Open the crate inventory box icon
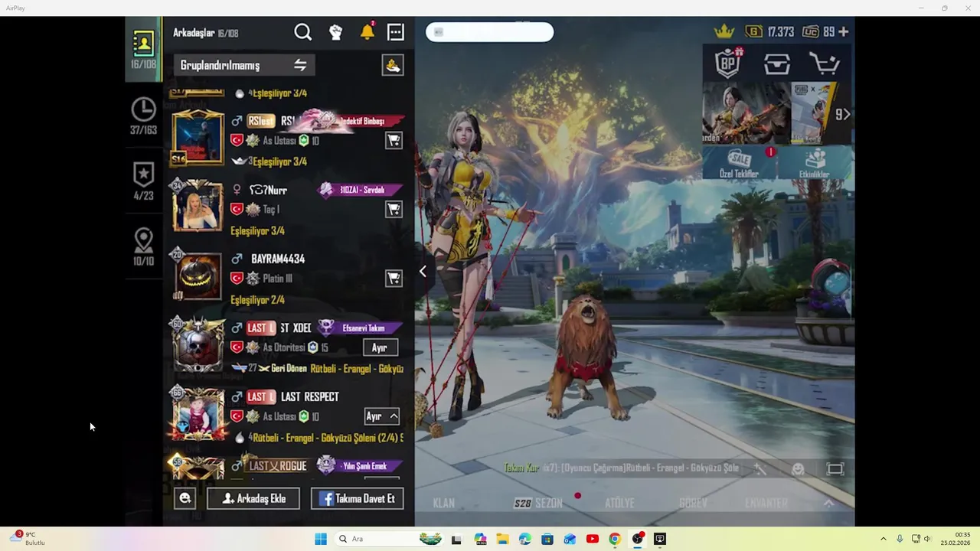 pos(777,64)
